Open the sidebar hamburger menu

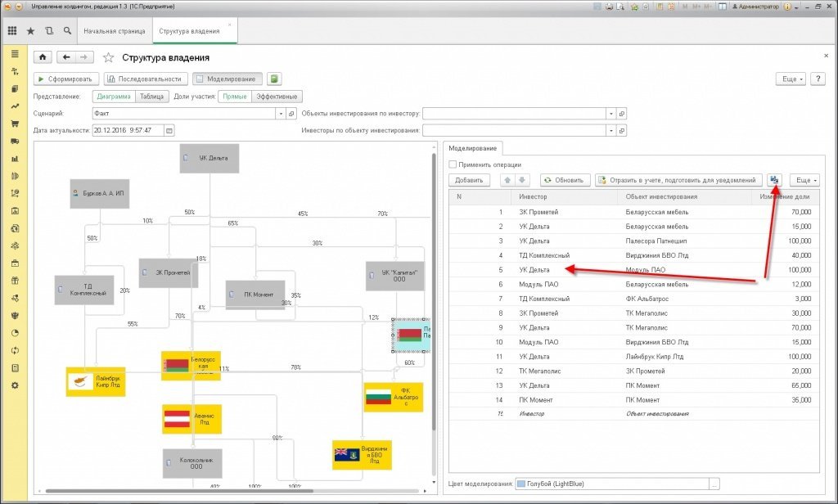(15, 54)
